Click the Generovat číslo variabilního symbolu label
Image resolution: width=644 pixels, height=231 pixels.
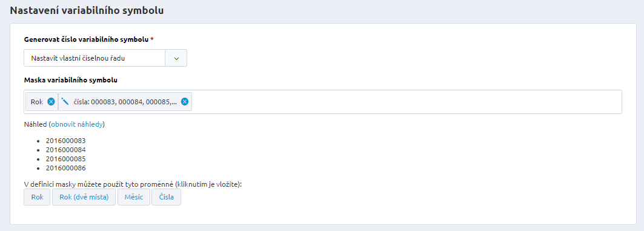coord(87,39)
